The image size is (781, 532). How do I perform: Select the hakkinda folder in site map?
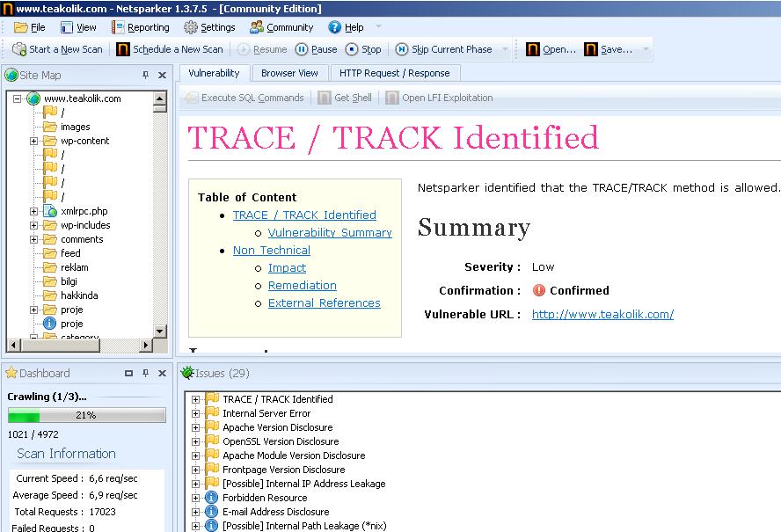click(x=78, y=295)
